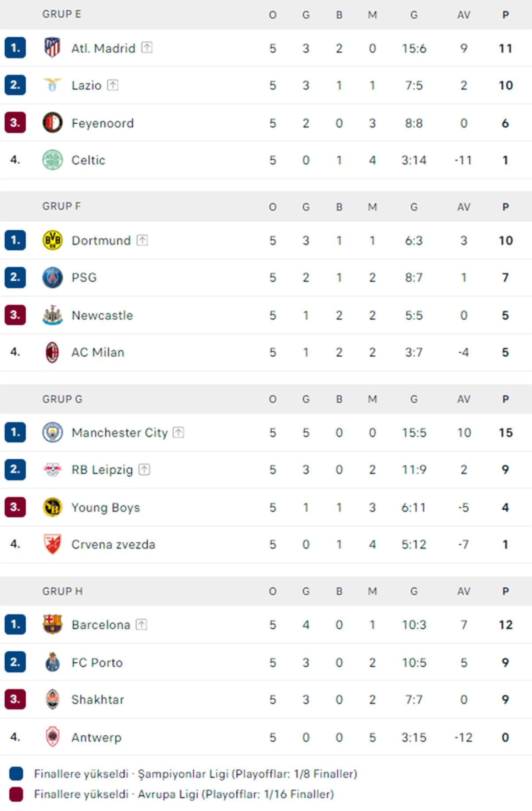Viewport: 532px width, 811px height.
Task: Click the AV column header in Grup G
Action: point(464,399)
